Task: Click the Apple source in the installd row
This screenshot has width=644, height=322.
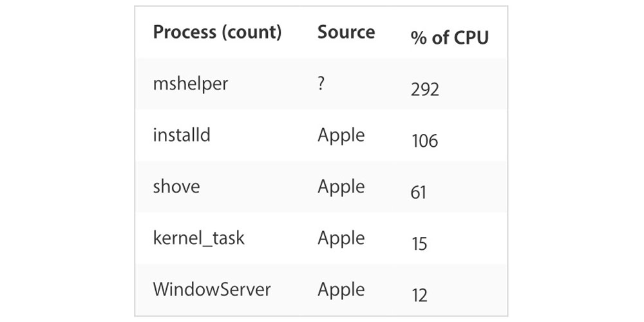Action: [x=341, y=135]
